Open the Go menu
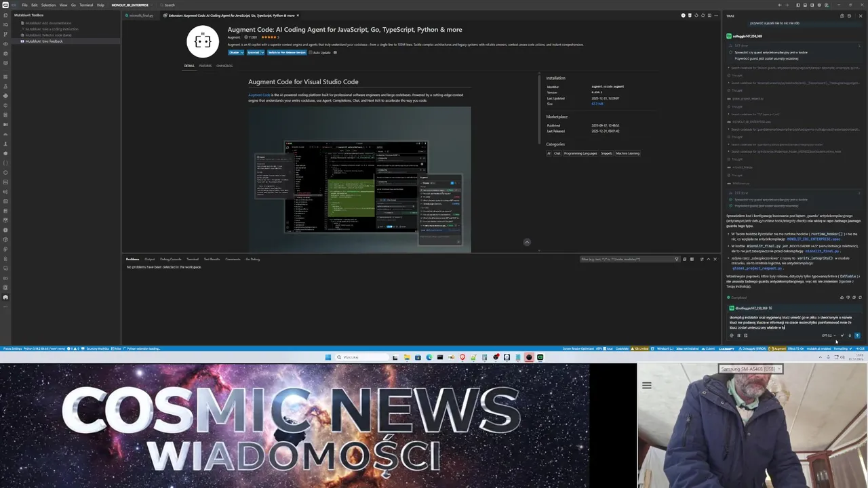 [73, 5]
